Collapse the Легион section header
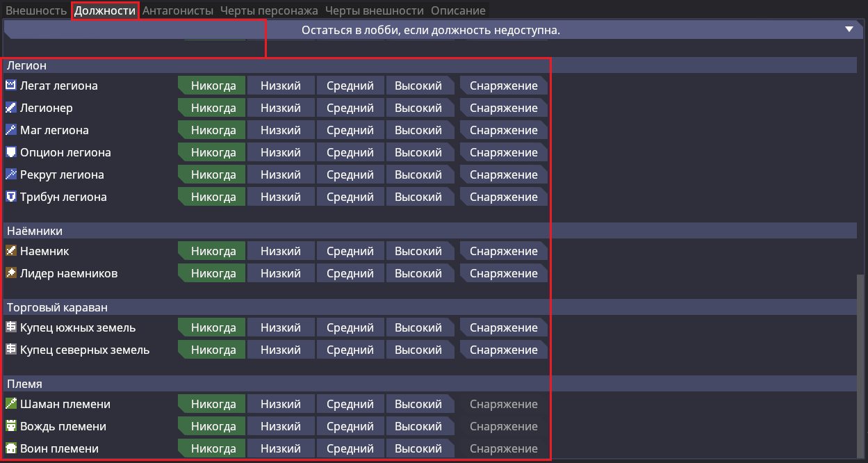868x463 pixels. click(278, 65)
